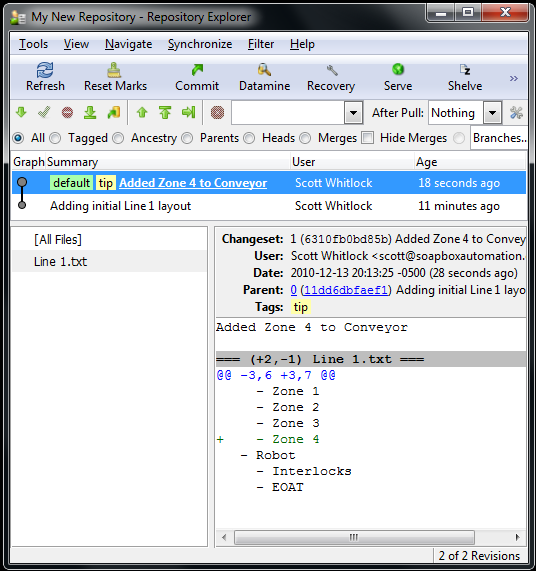Open the After Pull dropdown arrow
The image size is (536, 571).
point(492,113)
